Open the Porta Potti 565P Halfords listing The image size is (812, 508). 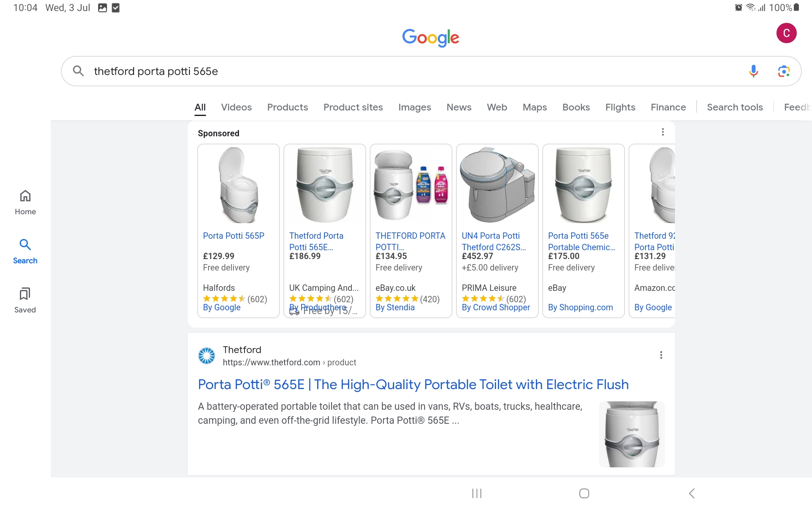[x=233, y=236]
